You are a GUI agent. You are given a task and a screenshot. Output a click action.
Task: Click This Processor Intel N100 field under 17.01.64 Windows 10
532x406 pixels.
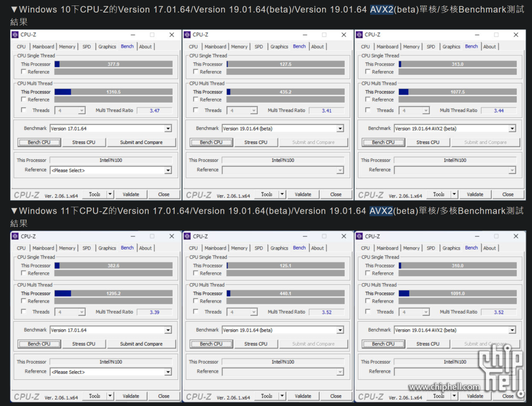111,160
